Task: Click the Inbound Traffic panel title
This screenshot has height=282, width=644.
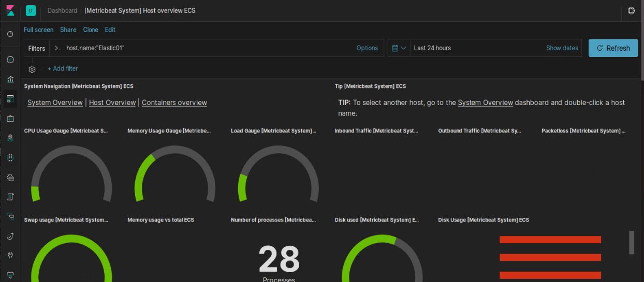Action: coord(376,131)
